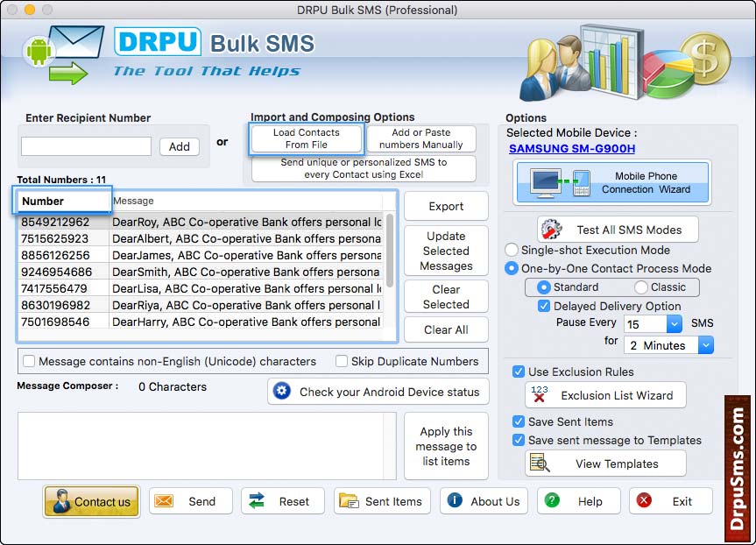
Task: Click the magnifier document icon in View Templates
Action: pos(539,463)
